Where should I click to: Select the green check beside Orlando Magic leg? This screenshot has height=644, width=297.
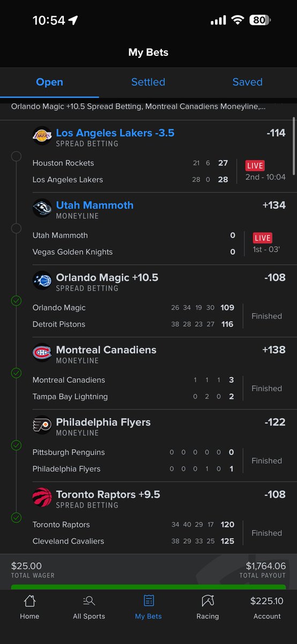click(16, 301)
